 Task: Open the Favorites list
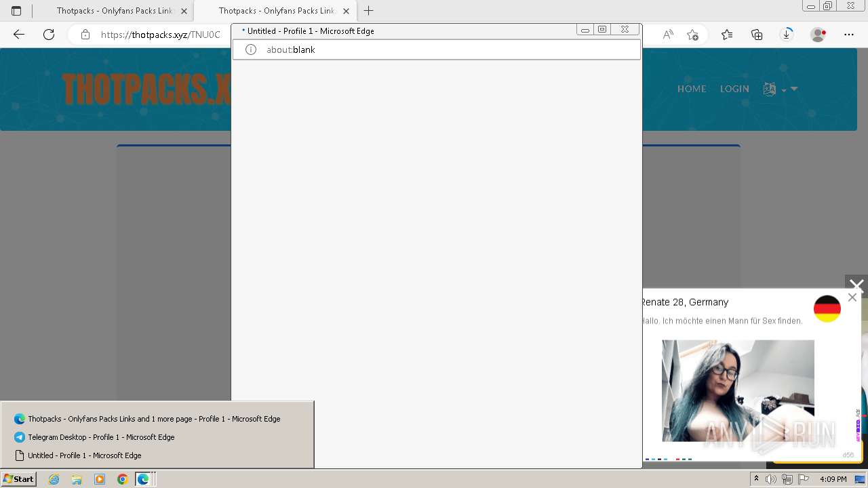click(727, 35)
